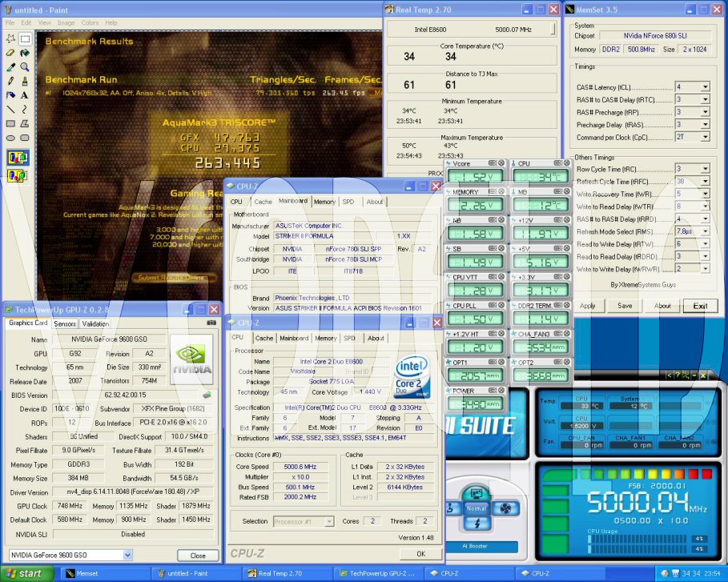Switch to the Validation tab in GPU-Z

pos(95,323)
